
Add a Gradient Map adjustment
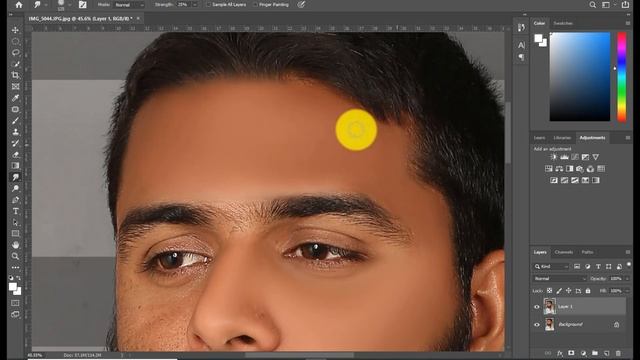tap(596, 180)
